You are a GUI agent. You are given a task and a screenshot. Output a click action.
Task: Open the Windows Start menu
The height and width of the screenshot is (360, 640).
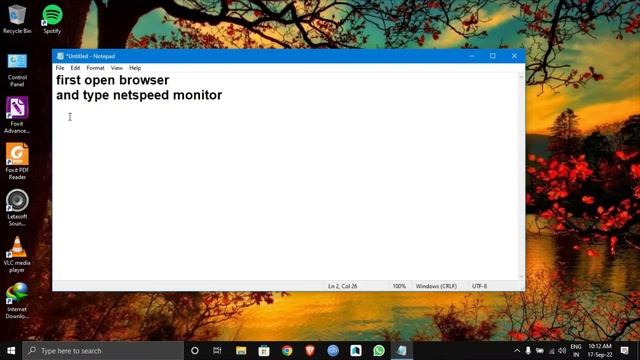click(11, 351)
